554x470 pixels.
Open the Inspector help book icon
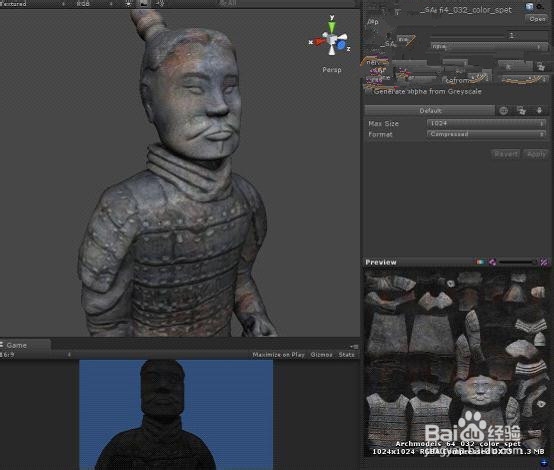click(529, 7)
